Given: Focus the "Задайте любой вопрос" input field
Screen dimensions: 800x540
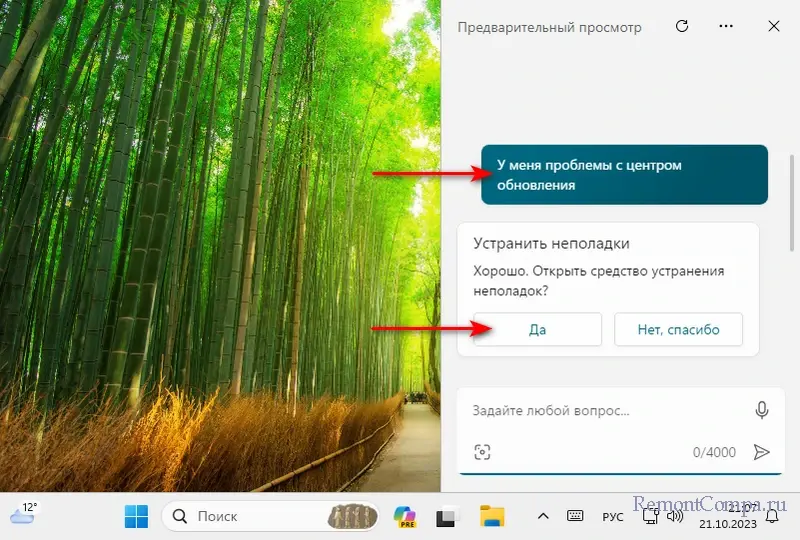Looking at the screenshot, I should (x=600, y=411).
